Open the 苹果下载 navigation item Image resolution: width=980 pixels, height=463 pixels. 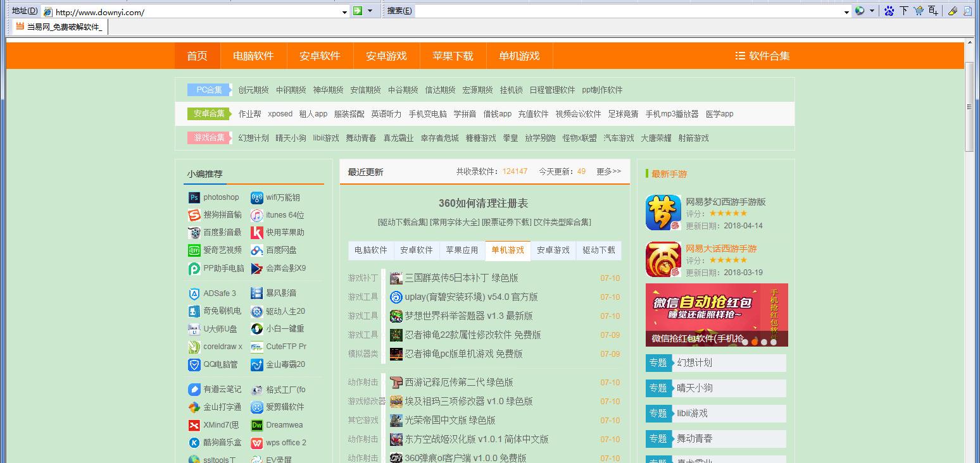[453, 56]
